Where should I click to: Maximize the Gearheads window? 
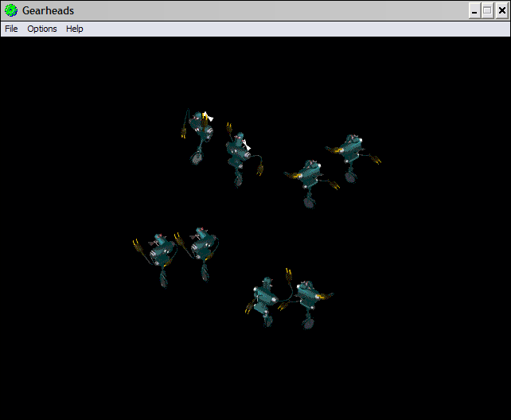click(x=487, y=10)
